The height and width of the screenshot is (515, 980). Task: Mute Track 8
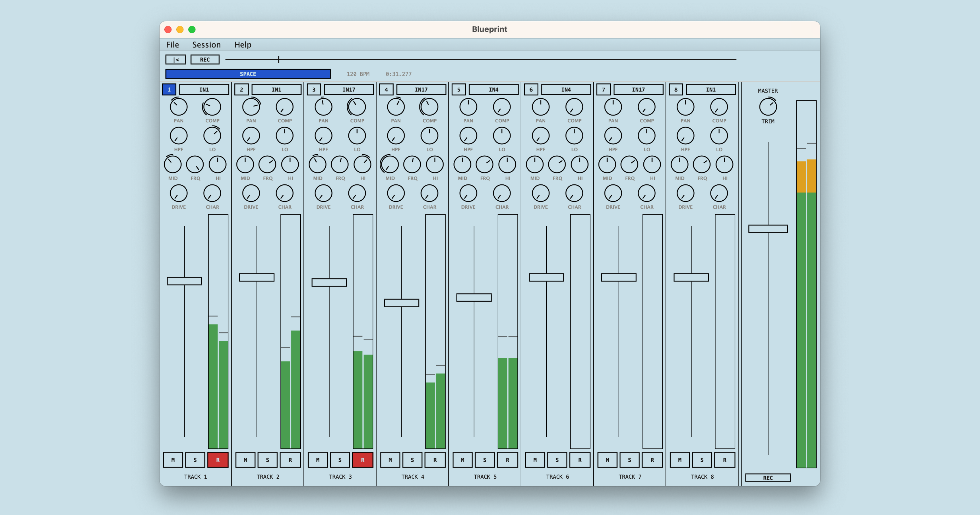[680, 460]
